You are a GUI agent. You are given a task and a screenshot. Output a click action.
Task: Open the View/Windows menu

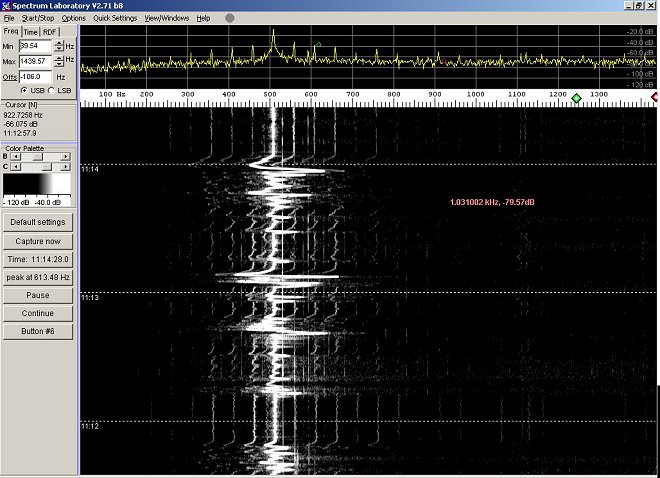tap(167, 18)
